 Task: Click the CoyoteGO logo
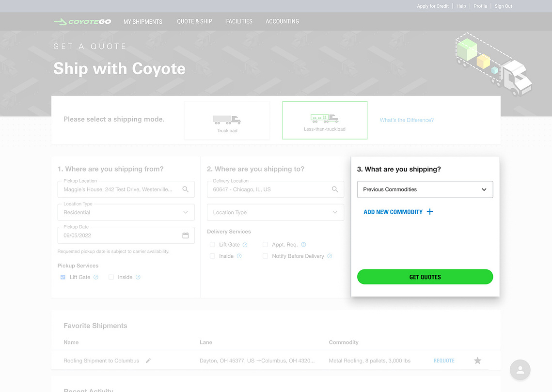(82, 22)
